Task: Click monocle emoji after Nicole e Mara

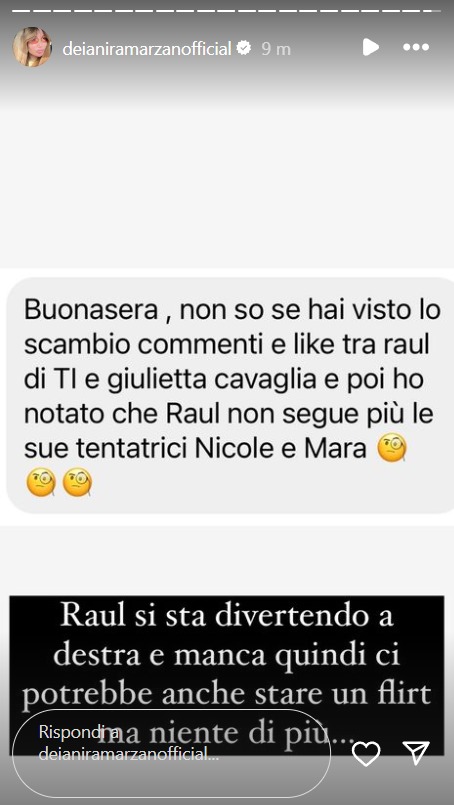Action: click(392, 449)
